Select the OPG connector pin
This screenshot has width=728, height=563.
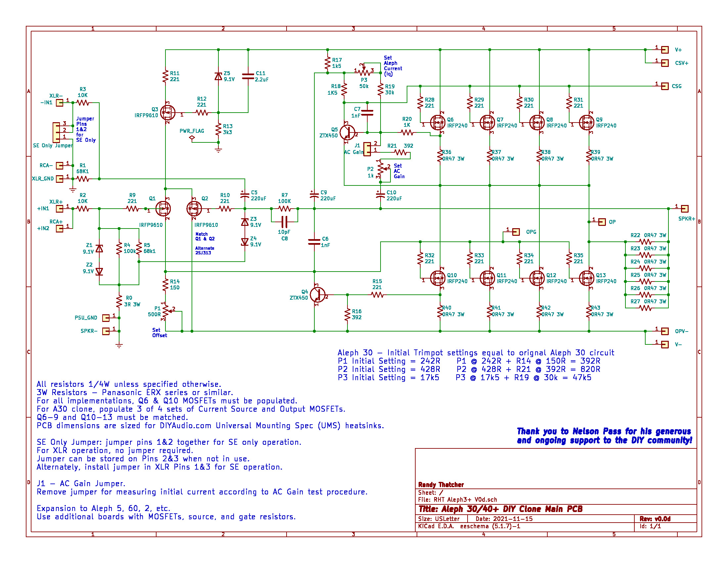point(516,232)
